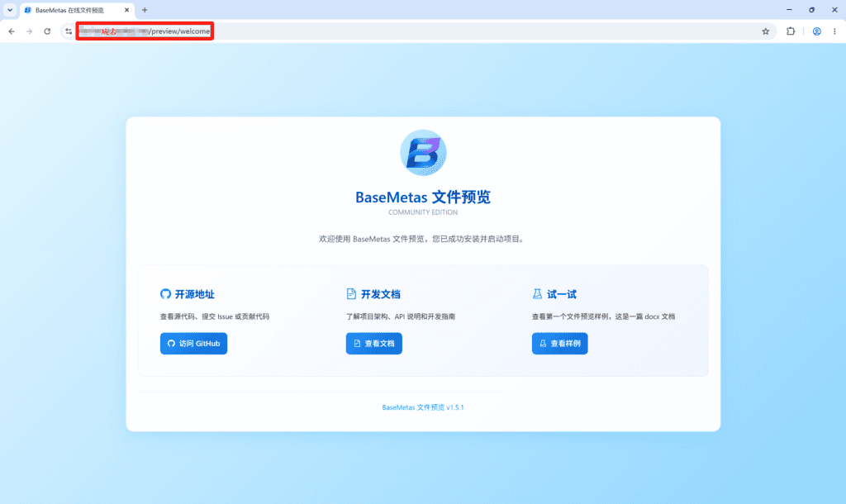Open a new tab with the plus button
The image size is (846, 504).
145,10
